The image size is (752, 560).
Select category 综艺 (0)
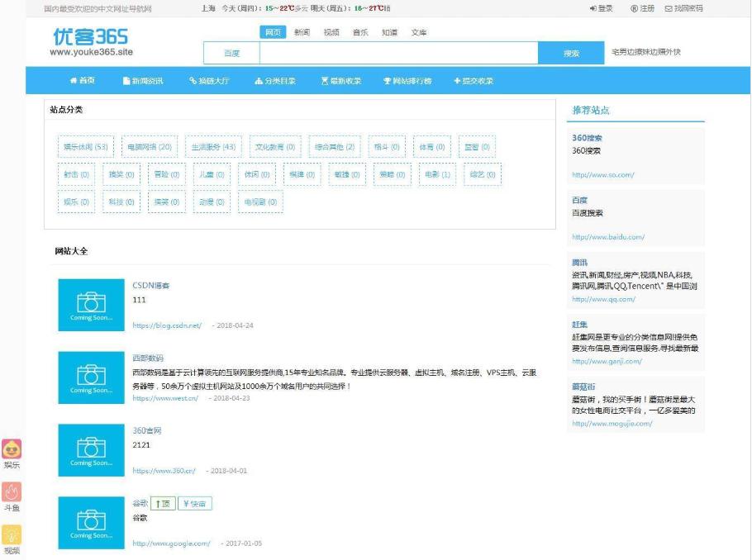click(483, 174)
